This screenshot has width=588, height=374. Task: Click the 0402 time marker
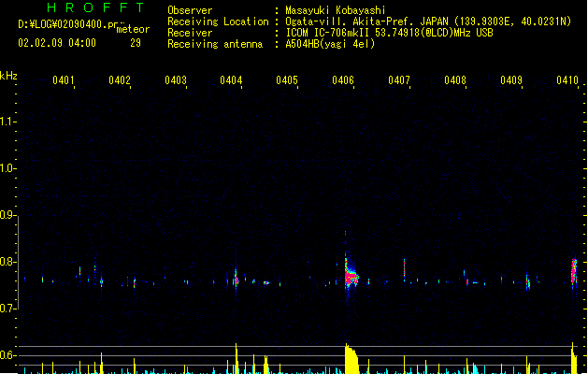[x=120, y=80]
